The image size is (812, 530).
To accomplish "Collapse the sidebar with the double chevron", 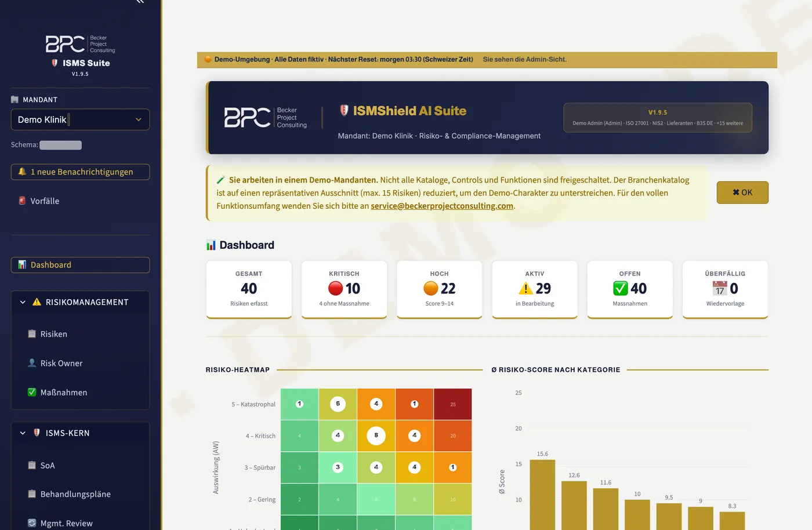I will coord(140,2).
